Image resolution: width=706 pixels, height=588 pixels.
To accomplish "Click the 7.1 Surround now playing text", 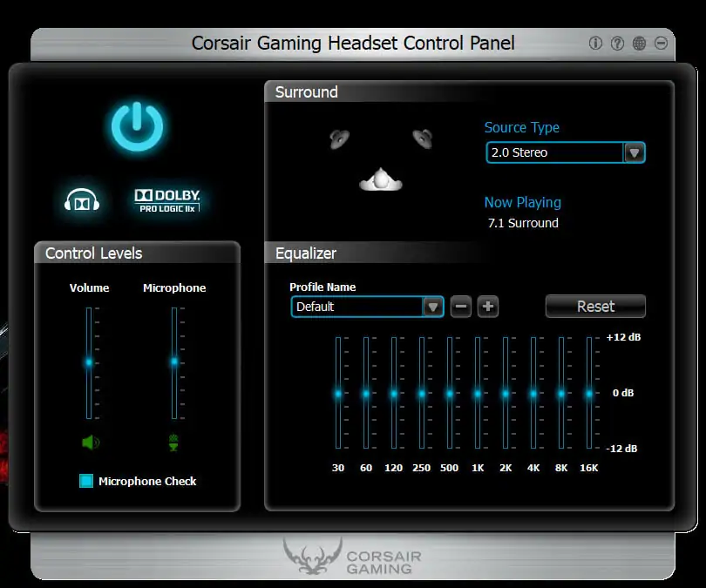I will (x=523, y=223).
